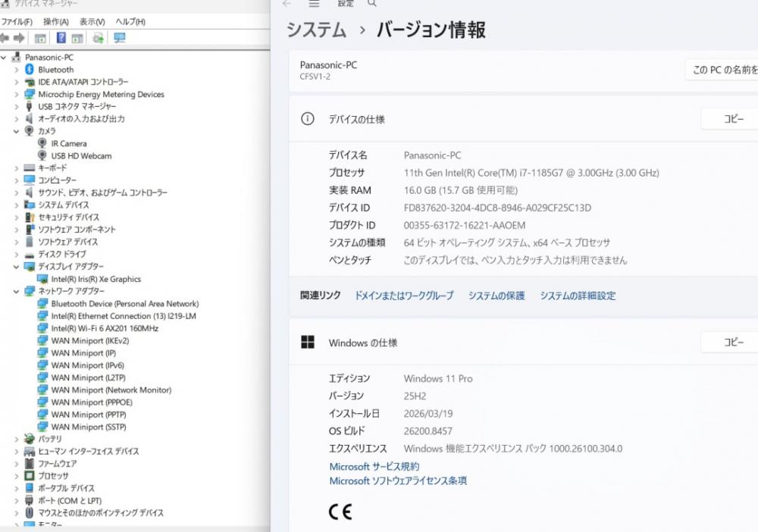Click the update driver toolbar icon
This screenshot has height=532, width=758.
pos(98,38)
